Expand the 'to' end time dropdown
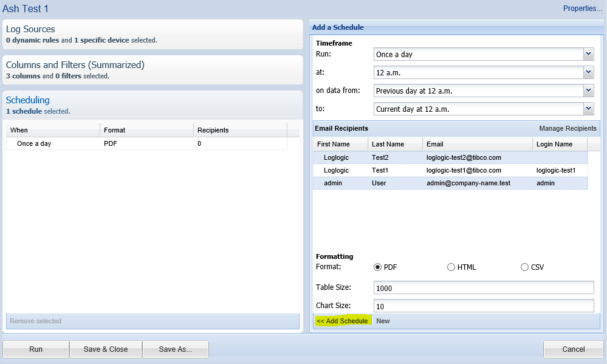This screenshot has height=364, width=607. (588, 109)
